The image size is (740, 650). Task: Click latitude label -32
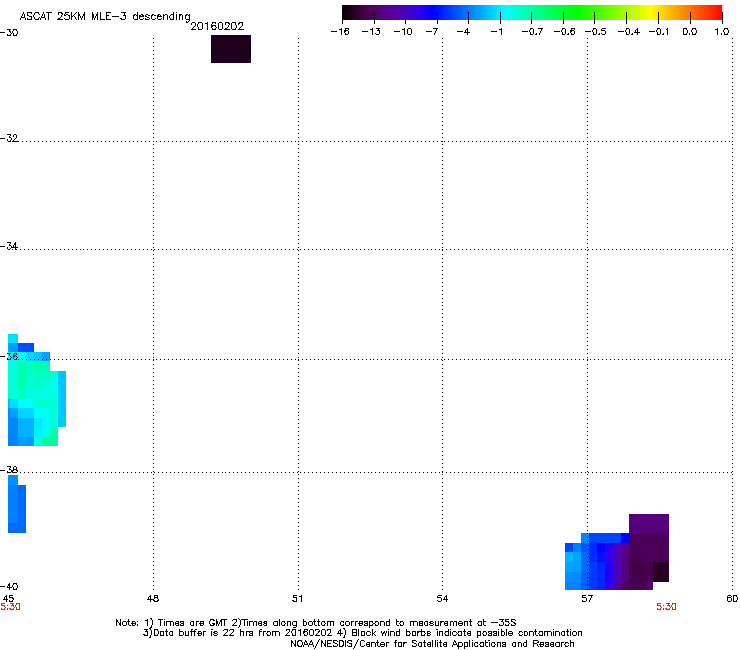9,138
